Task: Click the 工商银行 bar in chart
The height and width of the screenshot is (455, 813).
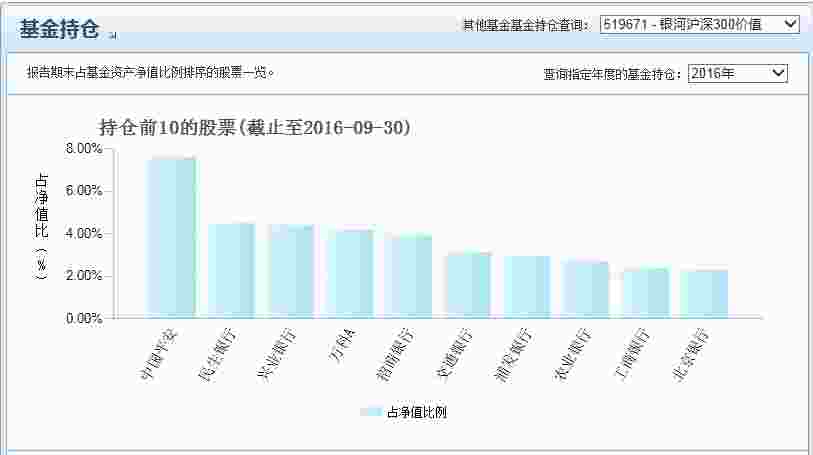Action: tap(646, 293)
